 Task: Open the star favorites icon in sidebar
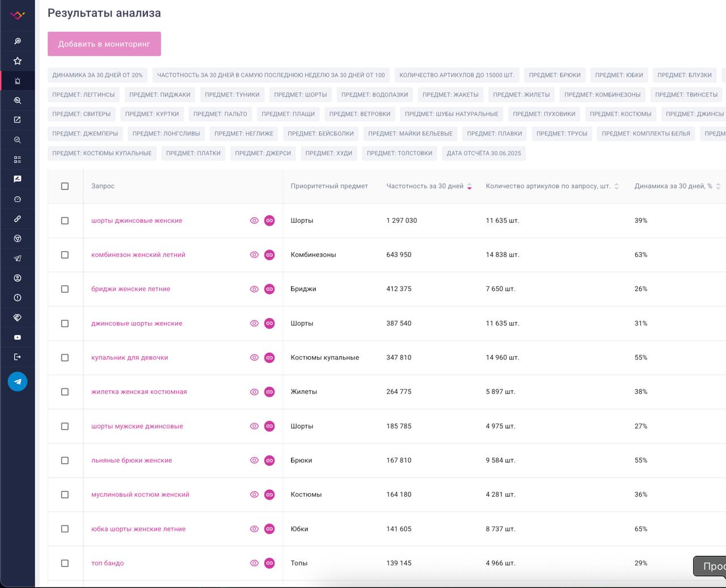[18, 61]
